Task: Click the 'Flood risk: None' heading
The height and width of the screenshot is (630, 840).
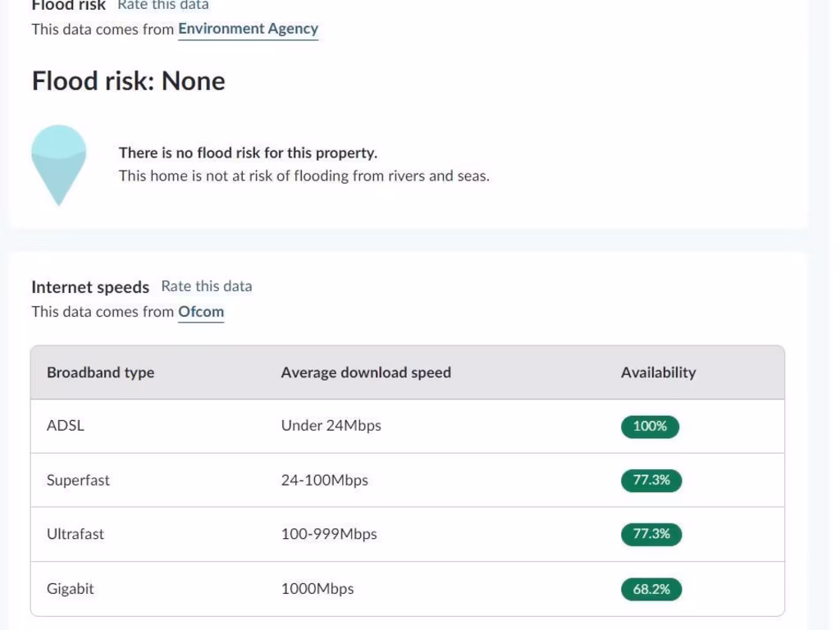Action: (128, 81)
